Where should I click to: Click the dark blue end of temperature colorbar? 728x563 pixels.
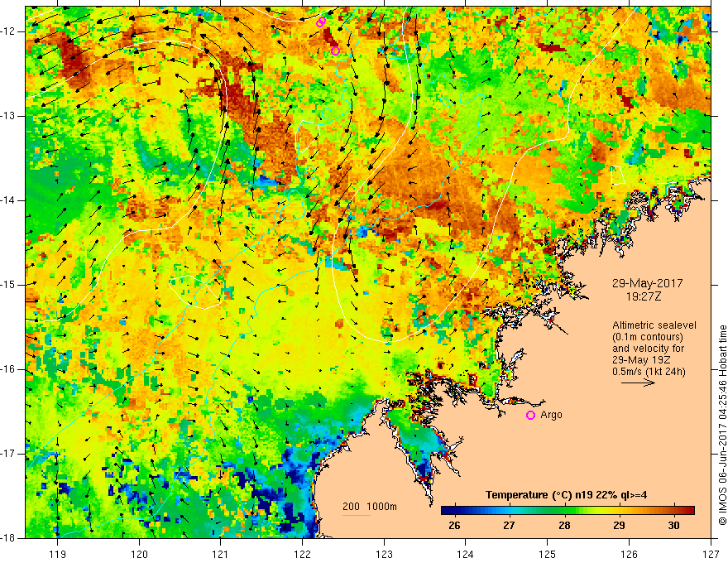pyautogui.click(x=447, y=511)
